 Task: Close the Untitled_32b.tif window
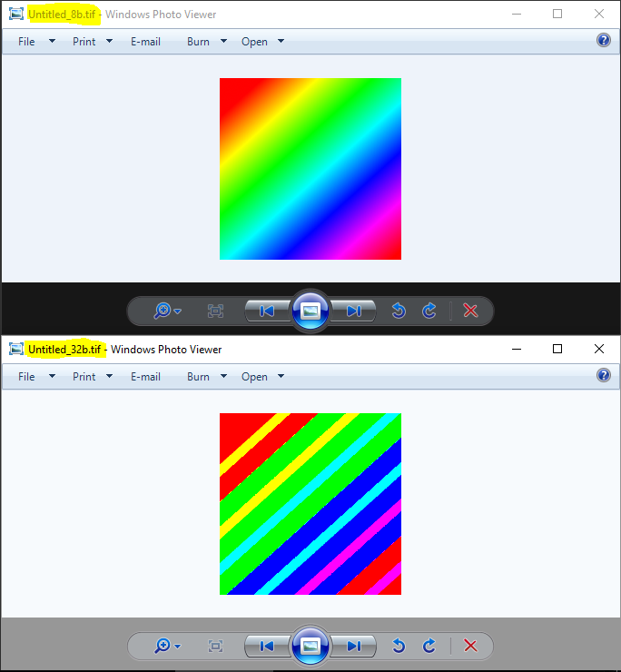click(599, 350)
